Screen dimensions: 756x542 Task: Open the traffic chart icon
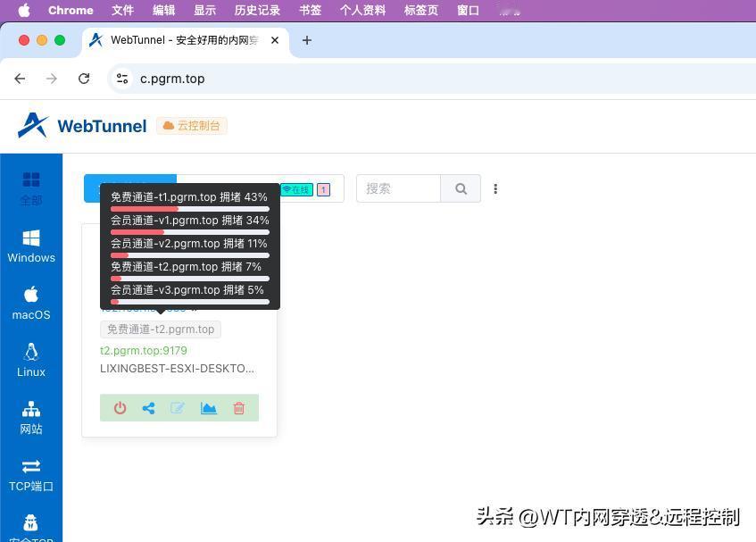coord(208,408)
